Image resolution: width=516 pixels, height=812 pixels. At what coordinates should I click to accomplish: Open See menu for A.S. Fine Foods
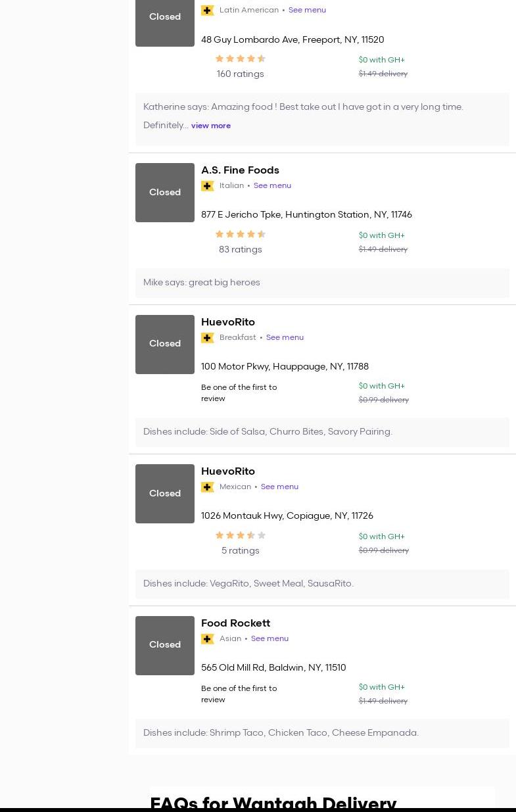point(272,186)
